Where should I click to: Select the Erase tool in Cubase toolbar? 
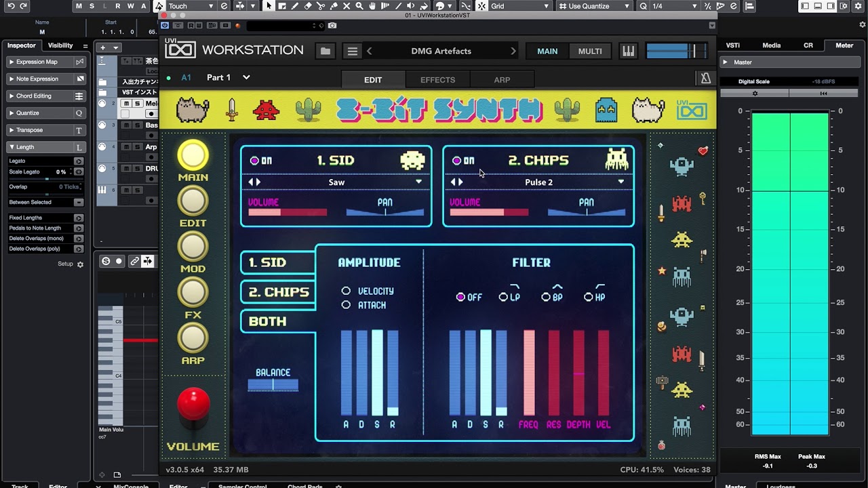tap(308, 6)
